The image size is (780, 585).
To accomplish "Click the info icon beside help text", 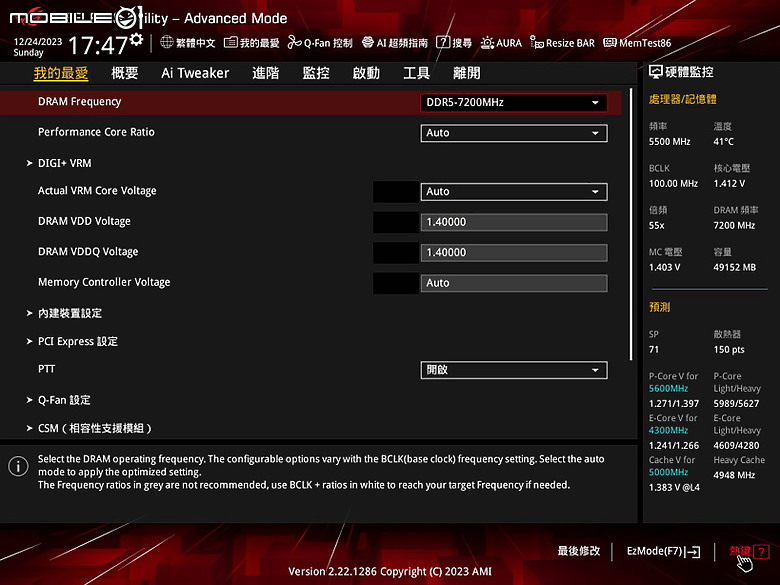I will tap(18, 466).
